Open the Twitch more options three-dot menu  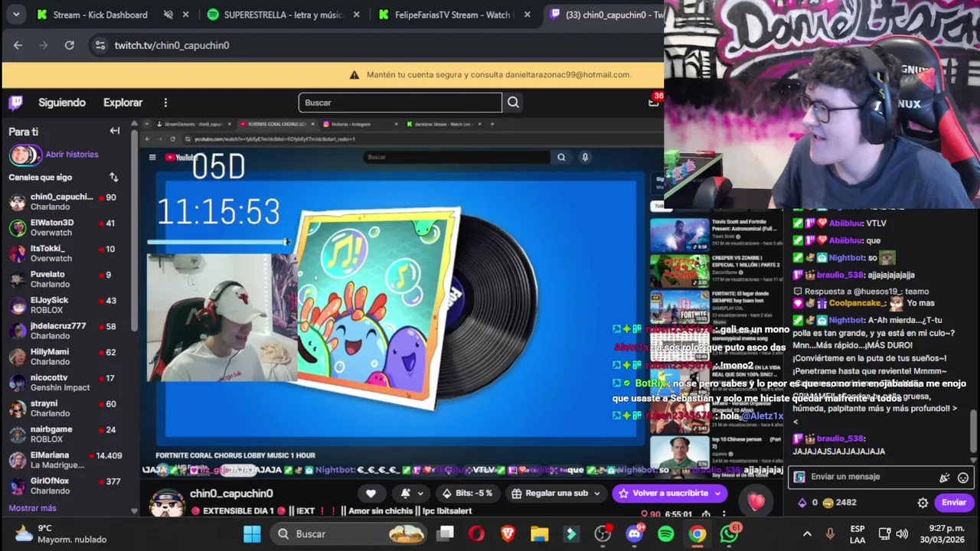tap(165, 103)
